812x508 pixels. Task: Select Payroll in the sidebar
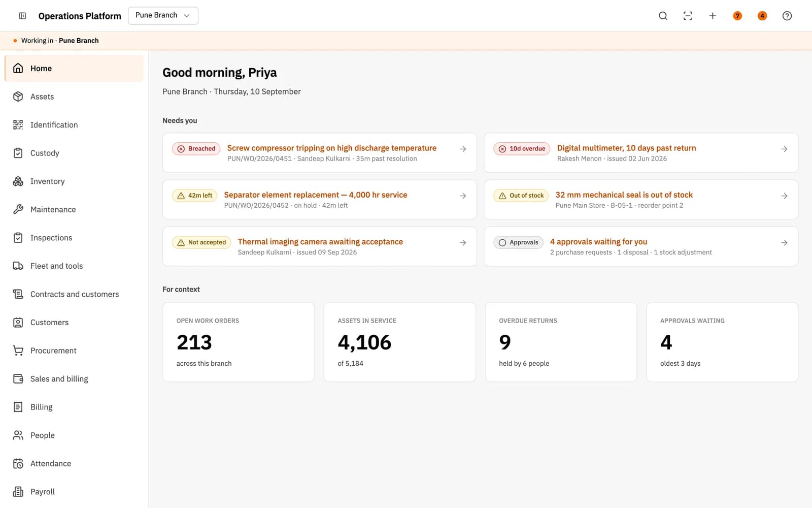tap(74, 491)
